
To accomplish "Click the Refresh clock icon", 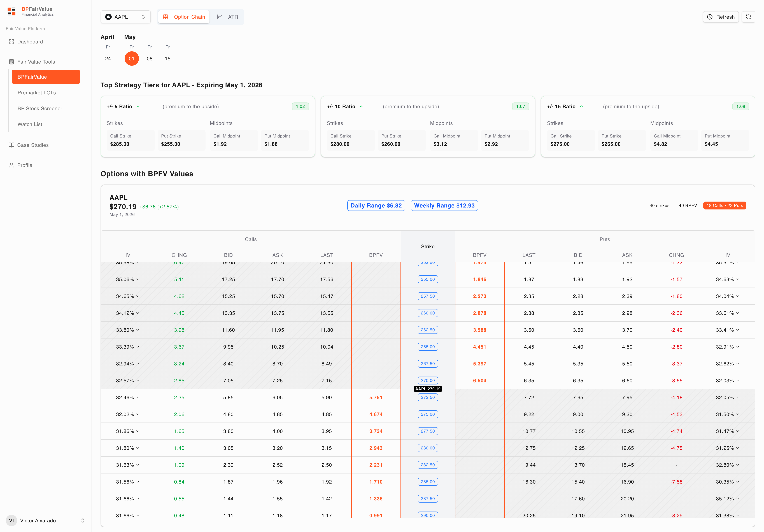I will point(710,17).
